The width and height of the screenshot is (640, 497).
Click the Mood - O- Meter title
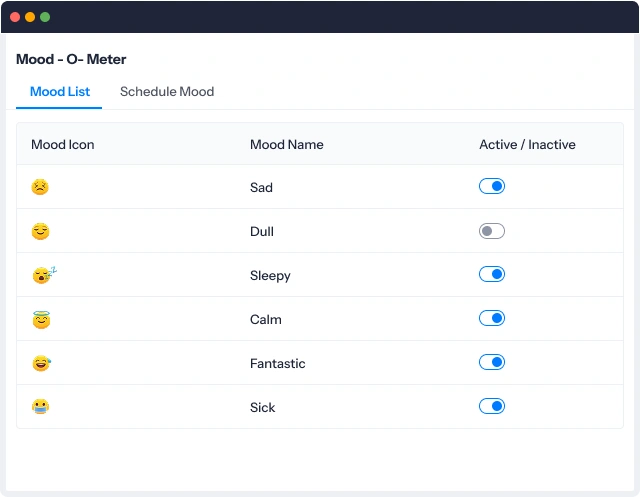click(x=71, y=60)
